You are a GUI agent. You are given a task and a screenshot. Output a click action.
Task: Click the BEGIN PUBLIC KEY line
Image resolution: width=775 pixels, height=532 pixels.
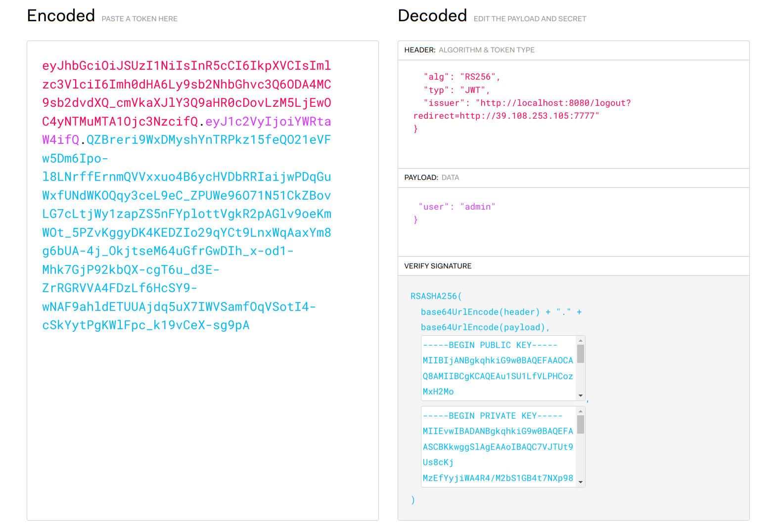(x=490, y=345)
